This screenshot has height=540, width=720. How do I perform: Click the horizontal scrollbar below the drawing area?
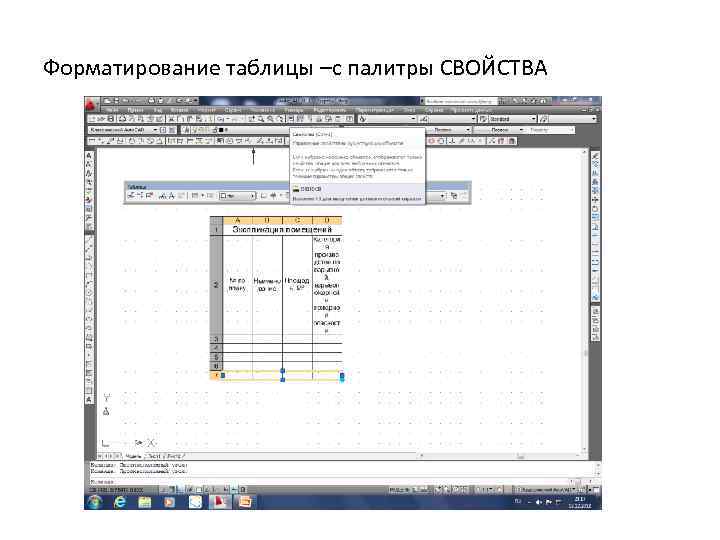coord(498,456)
